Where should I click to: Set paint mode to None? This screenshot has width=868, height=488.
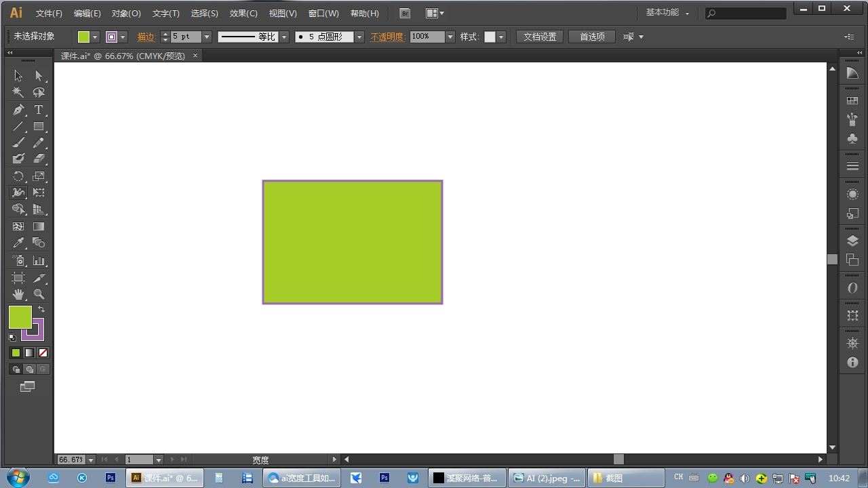[43, 353]
